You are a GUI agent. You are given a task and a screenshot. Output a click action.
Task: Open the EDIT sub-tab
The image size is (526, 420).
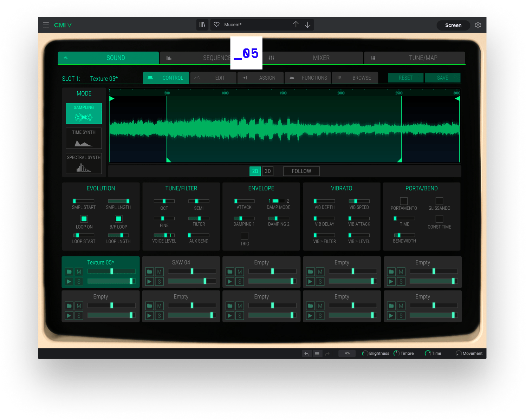(x=213, y=78)
